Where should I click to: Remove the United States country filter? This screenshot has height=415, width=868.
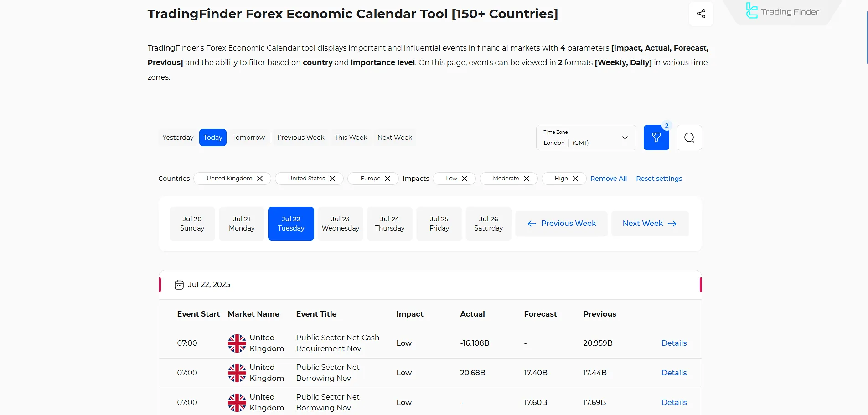(x=332, y=179)
